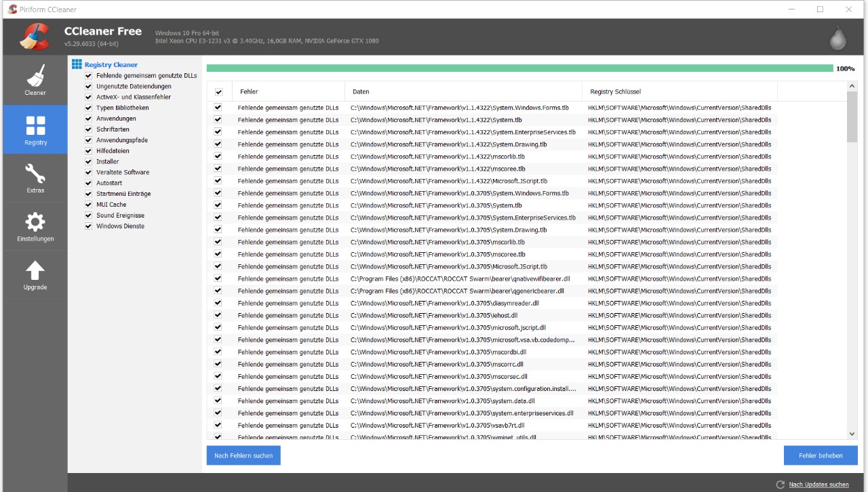Open the Cleaner section broom icon
868x492 pixels.
[x=35, y=75]
